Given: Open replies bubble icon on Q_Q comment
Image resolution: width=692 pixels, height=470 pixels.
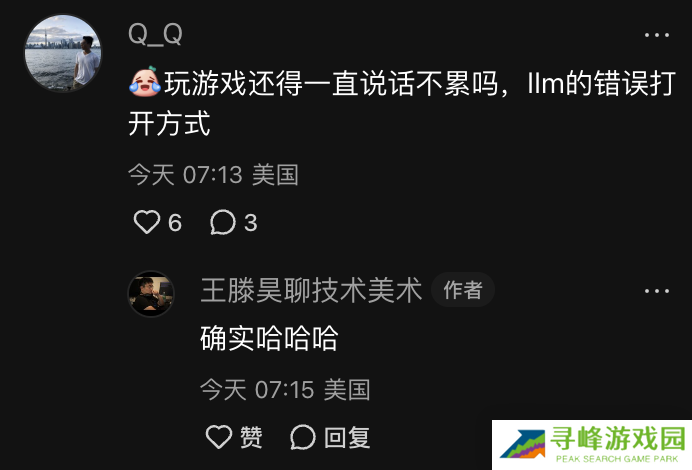Looking at the screenshot, I should point(223,222).
